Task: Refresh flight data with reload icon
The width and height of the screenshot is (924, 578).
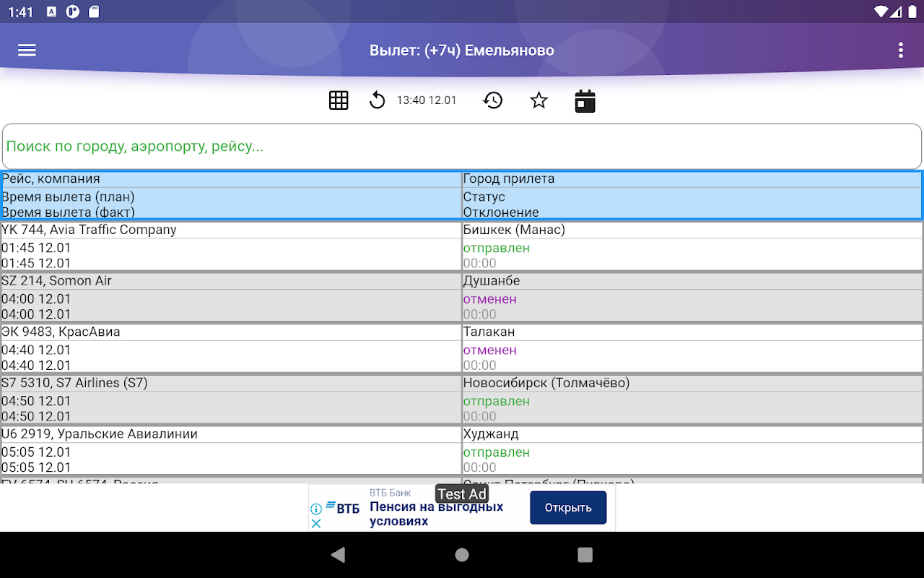Action: pyautogui.click(x=377, y=100)
